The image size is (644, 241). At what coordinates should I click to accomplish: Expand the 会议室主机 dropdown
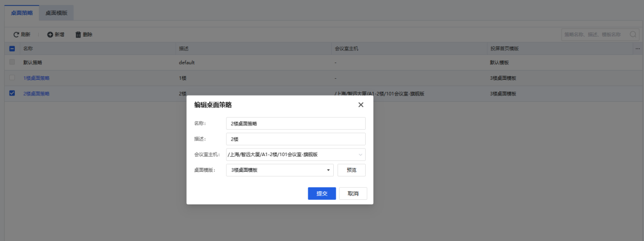361,155
